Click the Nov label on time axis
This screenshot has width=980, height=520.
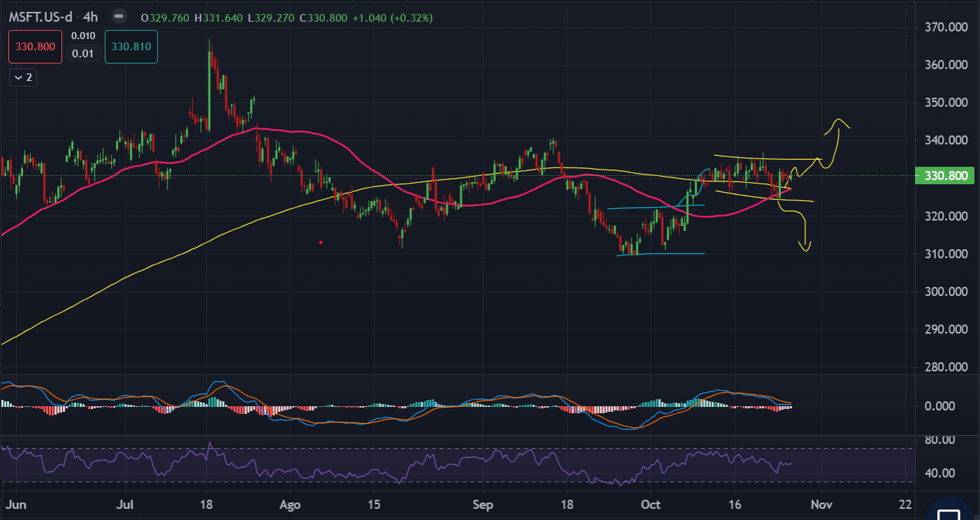[x=821, y=504]
